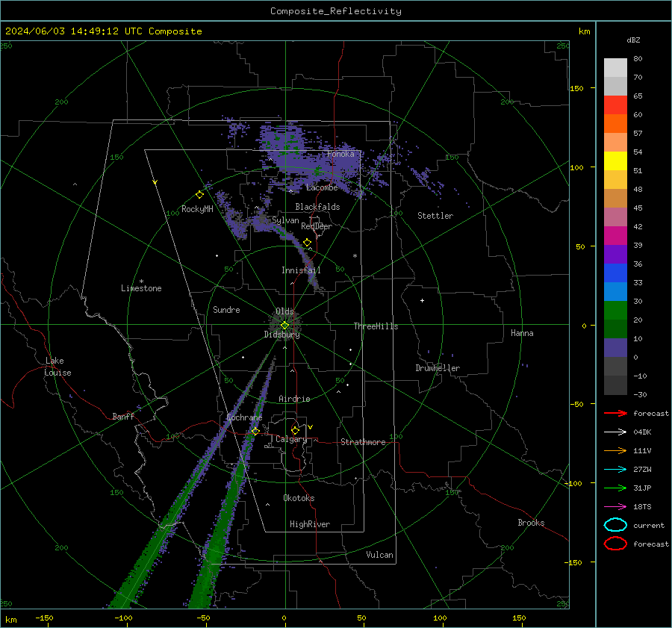Click the HighRiver town label
The height and width of the screenshot is (628, 672).
click(x=310, y=524)
